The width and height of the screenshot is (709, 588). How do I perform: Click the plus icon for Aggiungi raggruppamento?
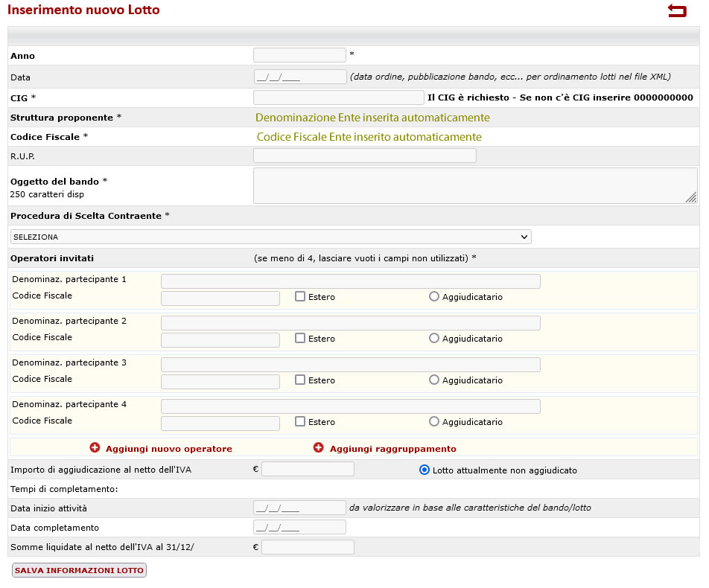[x=319, y=448]
